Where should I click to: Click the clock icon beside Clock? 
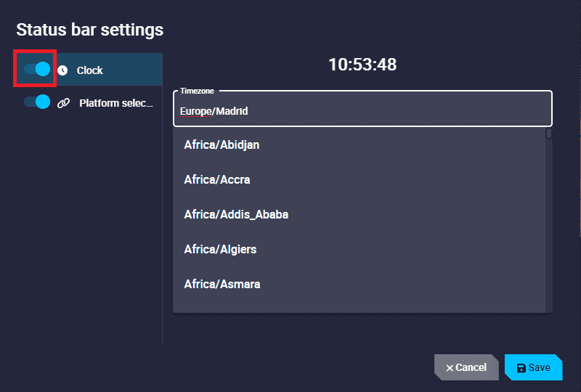[62, 70]
